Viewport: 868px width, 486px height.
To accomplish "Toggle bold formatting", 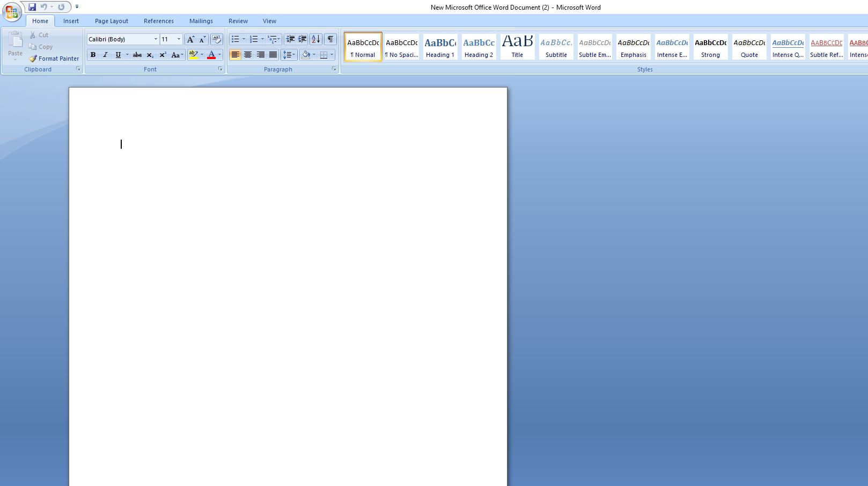I will click(x=93, y=55).
